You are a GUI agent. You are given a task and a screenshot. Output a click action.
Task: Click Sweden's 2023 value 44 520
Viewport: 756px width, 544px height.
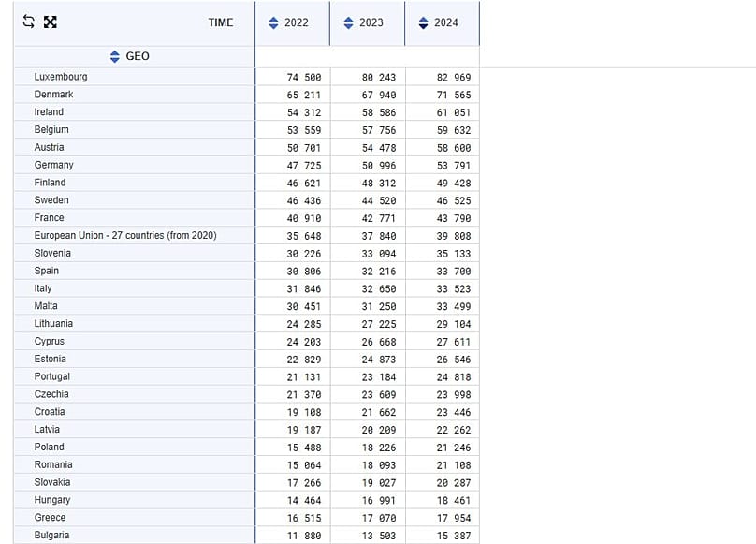[x=379, y=200]
